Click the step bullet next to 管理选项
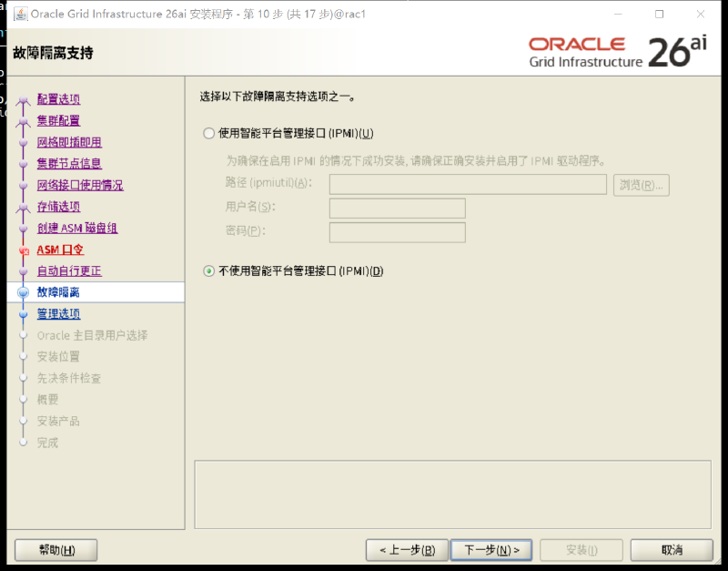 (x=24, y=314)
